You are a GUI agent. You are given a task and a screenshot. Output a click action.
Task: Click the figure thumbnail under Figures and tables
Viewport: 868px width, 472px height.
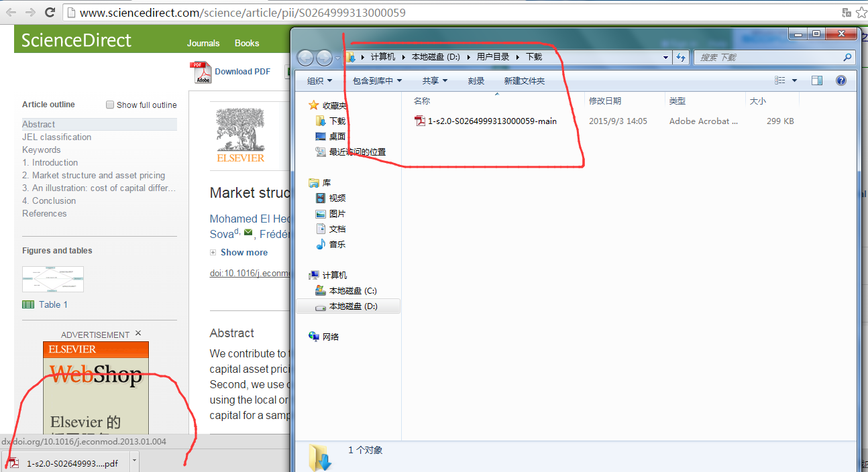pos(53,279)
